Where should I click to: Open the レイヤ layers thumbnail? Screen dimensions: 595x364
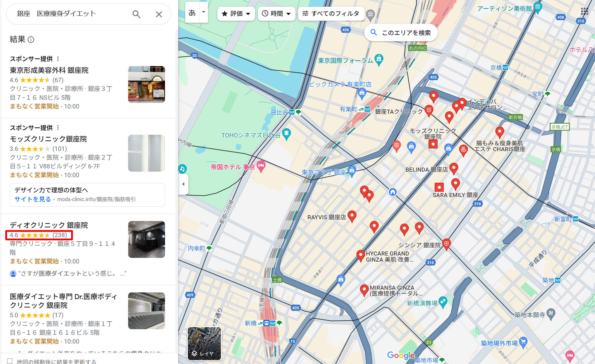pyautogui.click(x=204, y=344)
